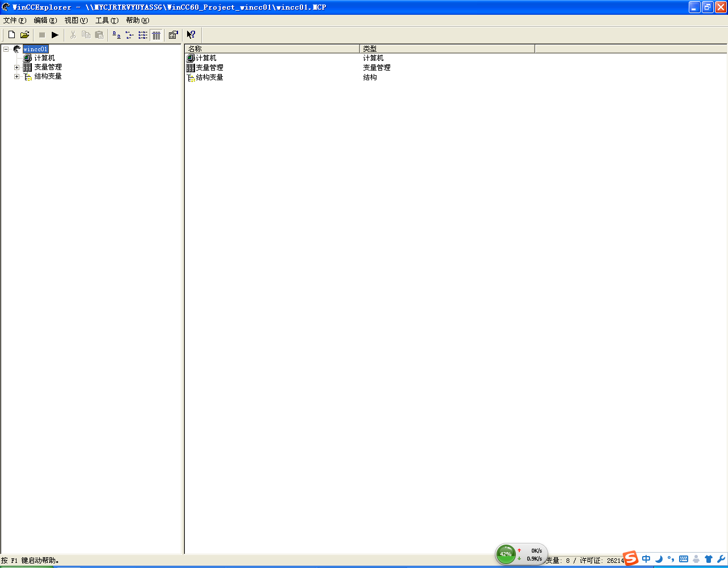Click the 变量管理 icon in the tree
Viewport: 728px width, 568px height.
(x=27, y=67)
